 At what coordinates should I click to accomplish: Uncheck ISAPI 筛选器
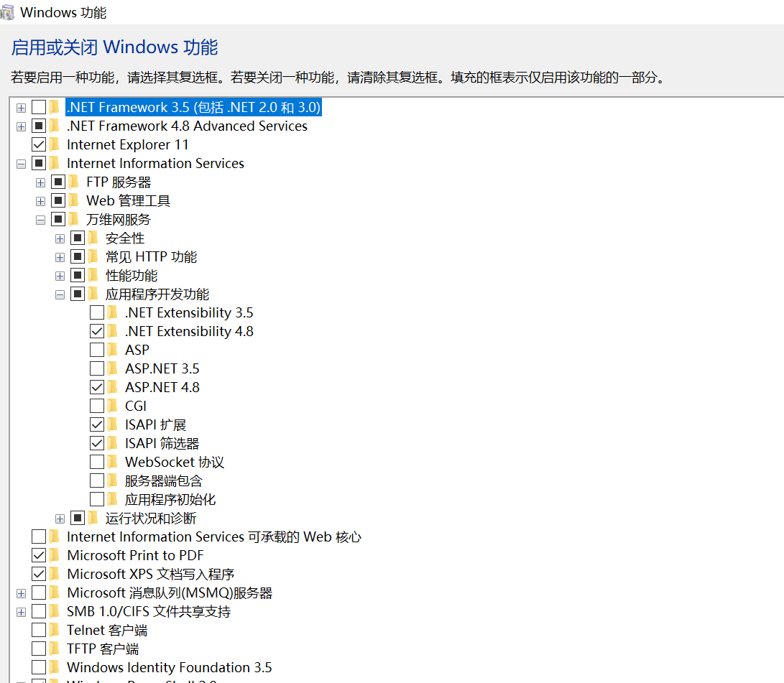pyautogui.click(x=97, y=443)
